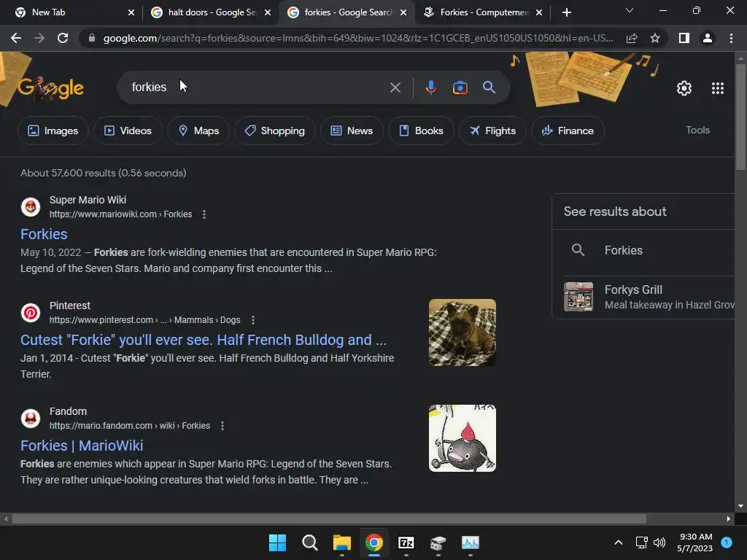The height and width of the screenshot is (560, 747).
Task: Filter results by Images
Action: click(53, 131)
